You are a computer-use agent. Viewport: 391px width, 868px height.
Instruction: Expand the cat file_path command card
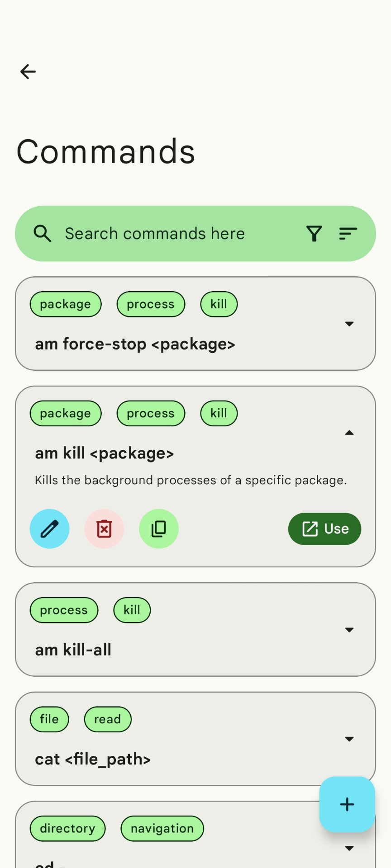coord(349,739)
